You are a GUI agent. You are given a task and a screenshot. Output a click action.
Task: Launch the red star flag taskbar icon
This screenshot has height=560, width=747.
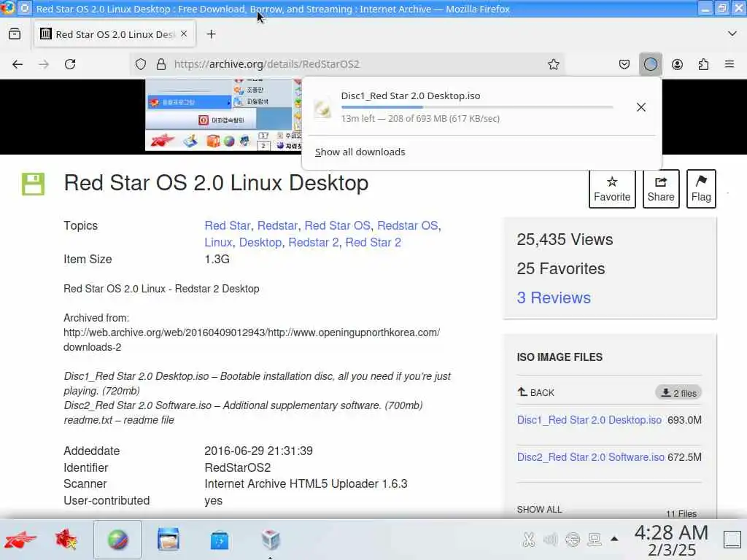(66, 540)
